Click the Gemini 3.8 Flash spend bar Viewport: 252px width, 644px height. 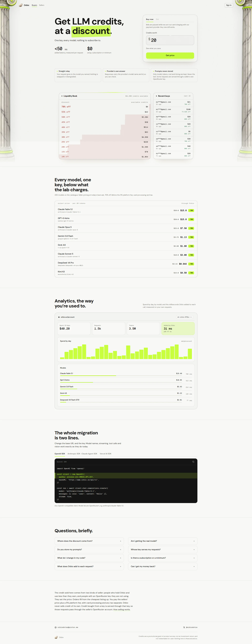point(121,389)
